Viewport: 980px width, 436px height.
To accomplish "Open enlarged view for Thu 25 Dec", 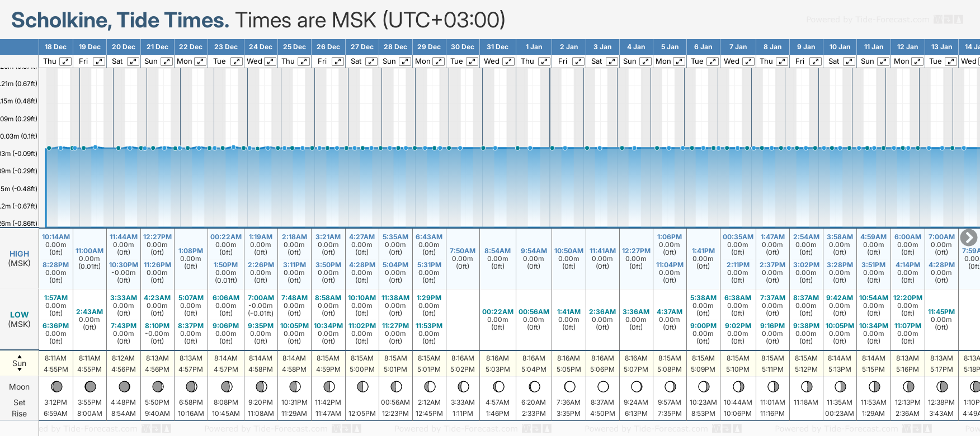I will pos(304,61).
